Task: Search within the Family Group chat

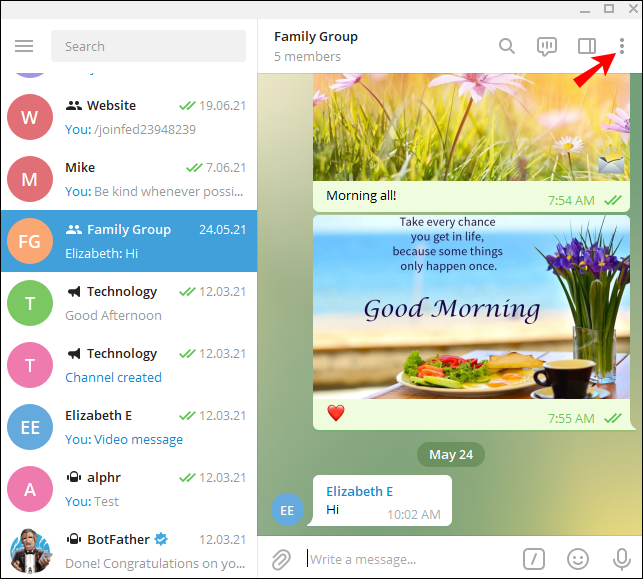Action: tap(507, 46)
